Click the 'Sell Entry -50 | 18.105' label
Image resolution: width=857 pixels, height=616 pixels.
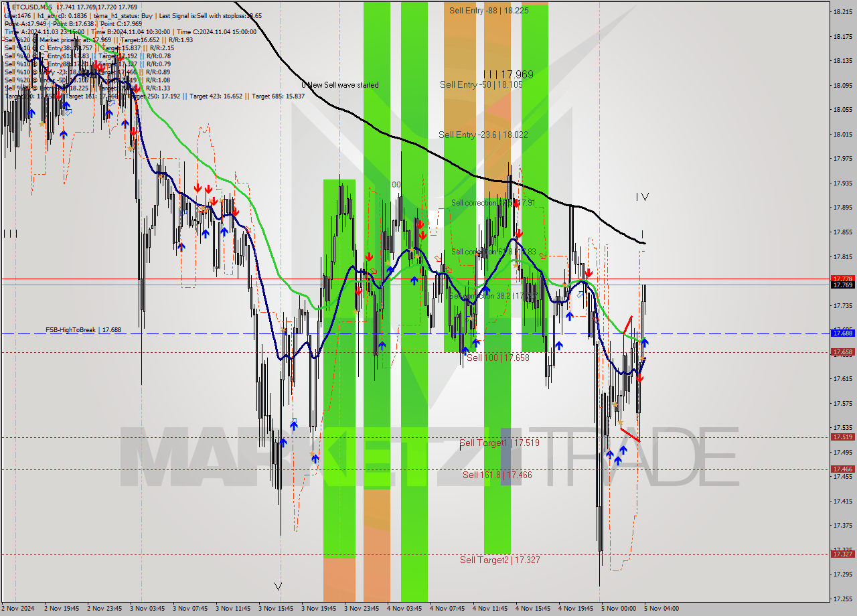point(481,84)
